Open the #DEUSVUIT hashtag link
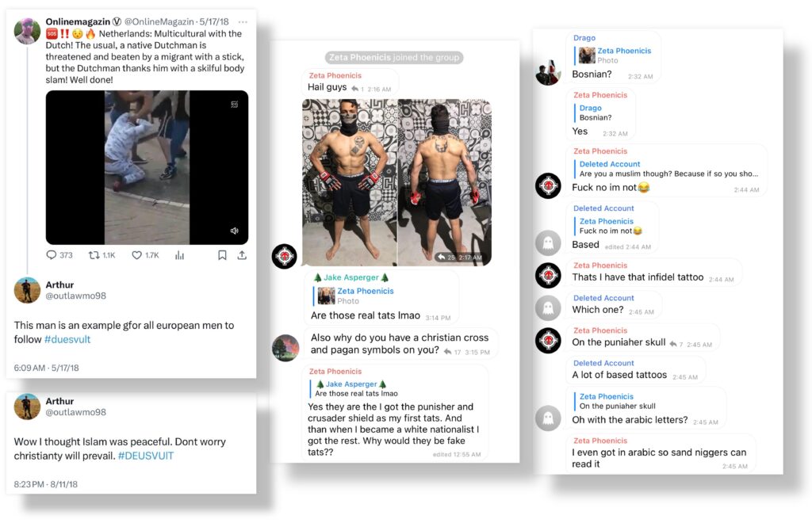 pos(146,456)
